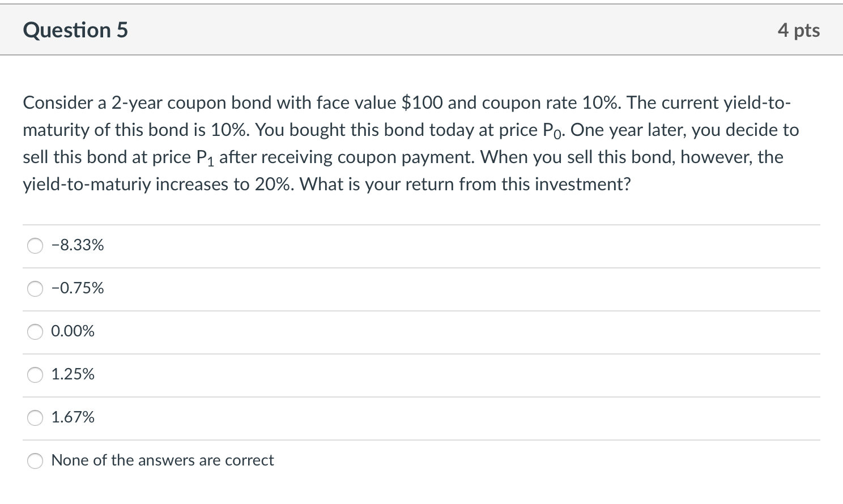Viewport: 843px width, 504px height.
Task: Click the radio circle beside 0.00%
Action: 35,332
